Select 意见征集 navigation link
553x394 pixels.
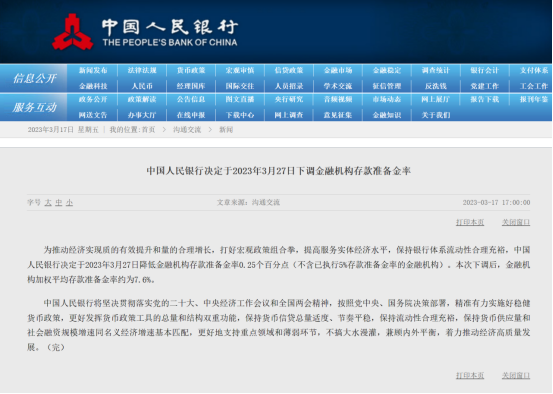[x=338, y=115]
